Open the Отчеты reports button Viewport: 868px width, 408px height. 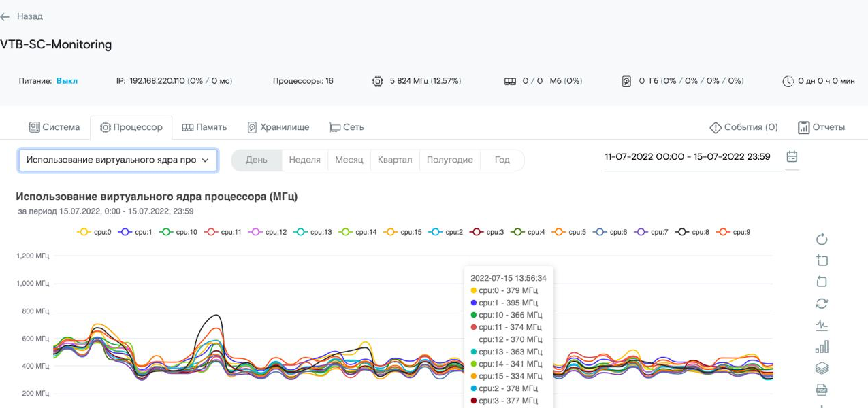pyautogui.click(x=821, y=127)
